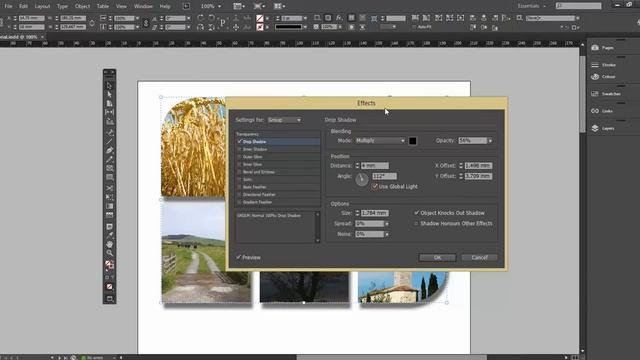640x360 pixels.
Task: Open the Type menu
Action: [62, 6]
